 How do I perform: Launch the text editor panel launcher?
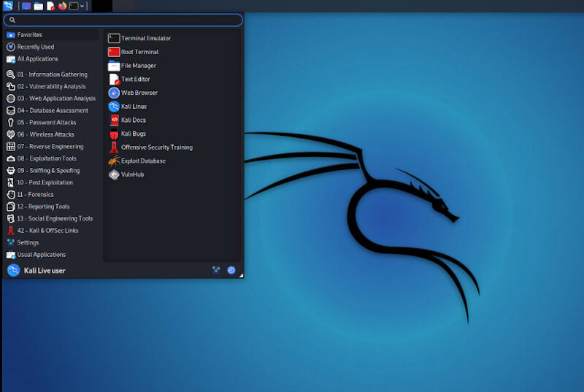(50, 6)
